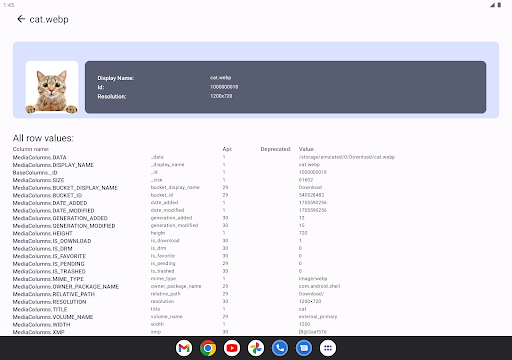This screenshot has width=512, height=360.
Task: Select the MediaColumns.IS_TRASHED row label
Action: pos(49,271)
